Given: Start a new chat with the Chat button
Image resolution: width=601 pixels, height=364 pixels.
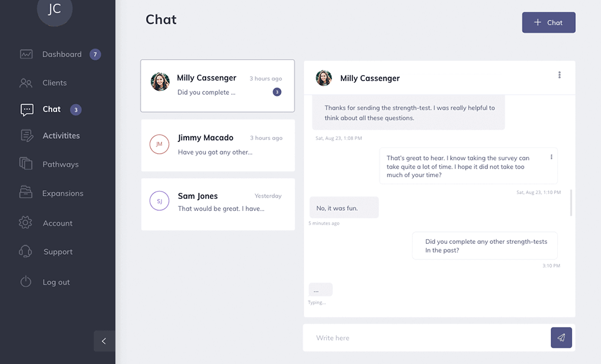Looking at the screenshot, I should (548, 22).
